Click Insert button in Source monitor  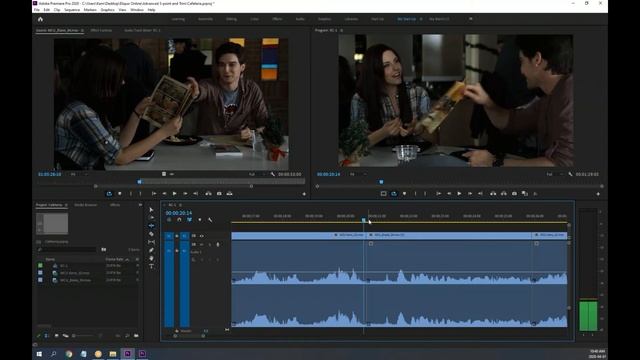(x=209, y=193)
